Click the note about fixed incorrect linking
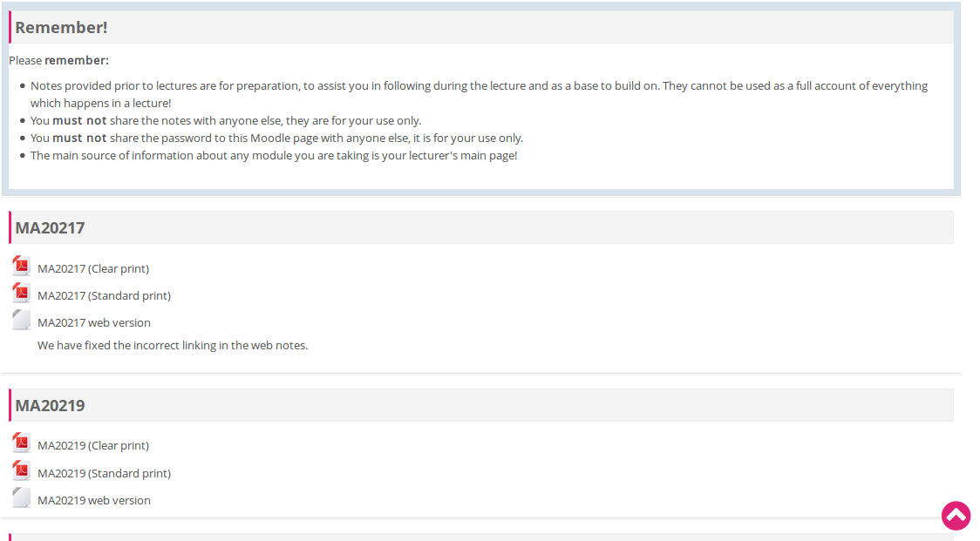Viewport: 980px width, 541px height. [173, 346]
